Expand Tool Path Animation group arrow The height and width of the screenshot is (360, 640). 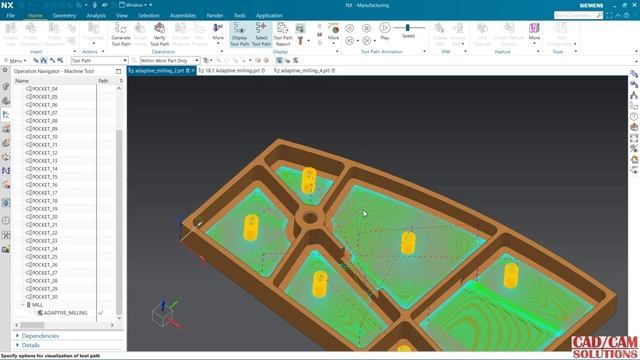point(424,52)
